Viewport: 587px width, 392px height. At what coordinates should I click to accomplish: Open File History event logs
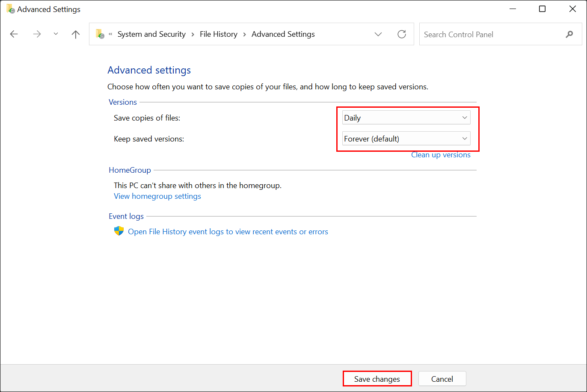tap(228, 231)
